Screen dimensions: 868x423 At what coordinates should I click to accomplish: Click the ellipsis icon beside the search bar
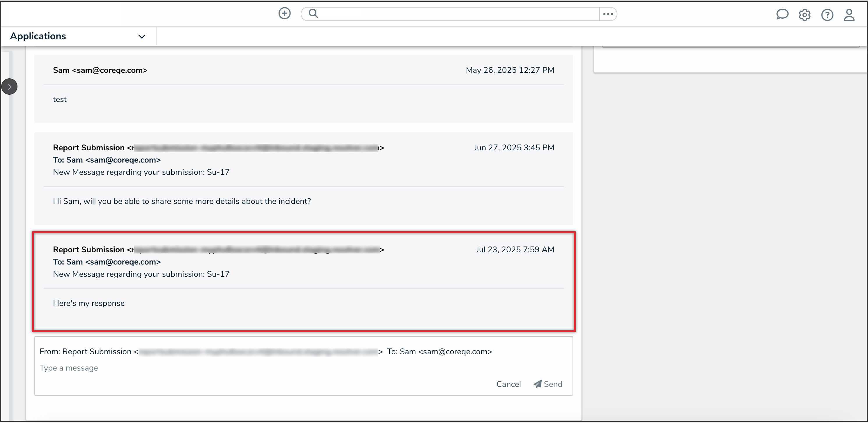pyautogui.click(x=608, y=14)
